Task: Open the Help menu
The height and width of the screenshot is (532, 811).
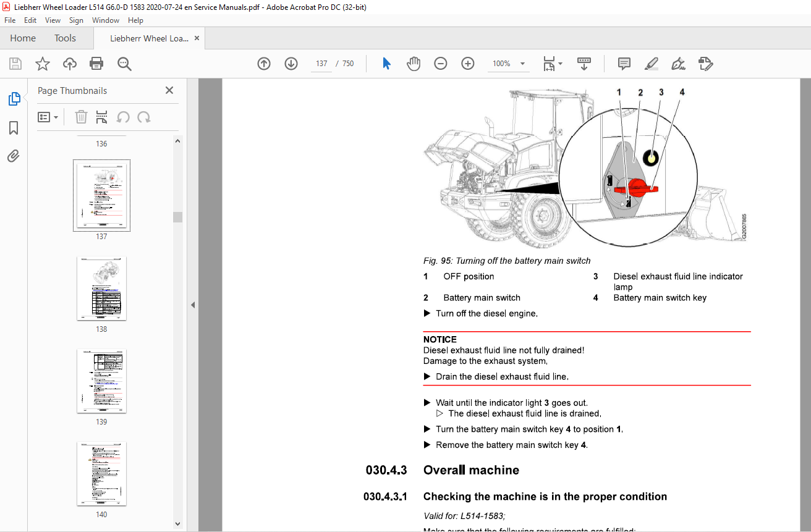Action: coord(135,20)
